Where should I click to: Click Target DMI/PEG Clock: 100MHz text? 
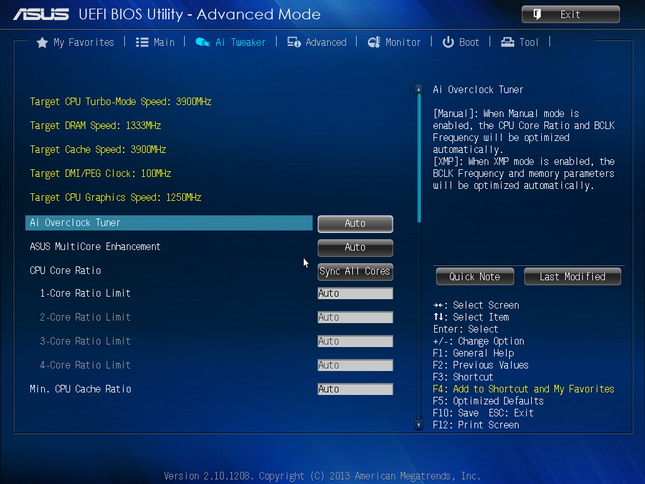[x=100, y=174]
